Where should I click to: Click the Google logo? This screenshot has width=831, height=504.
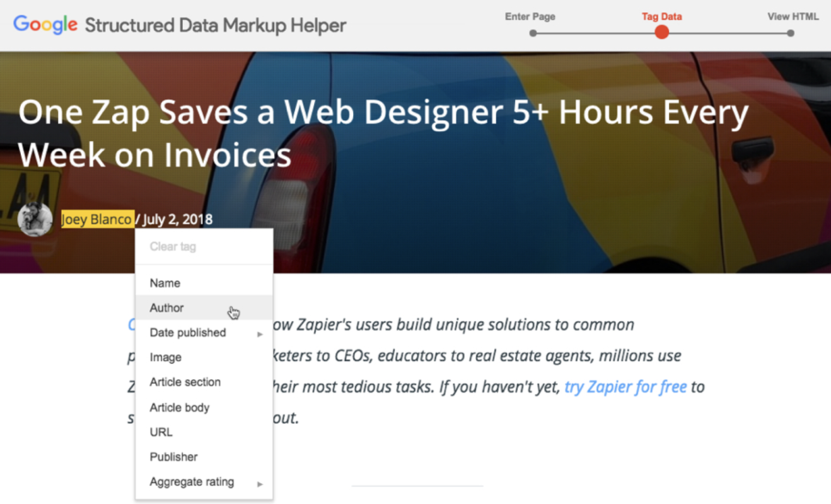(x=45, y=25)
